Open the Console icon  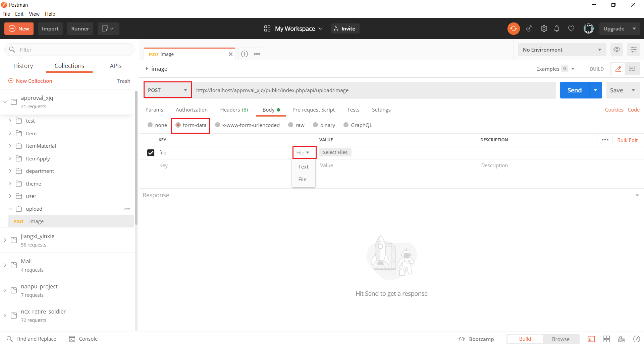point(72,339)
